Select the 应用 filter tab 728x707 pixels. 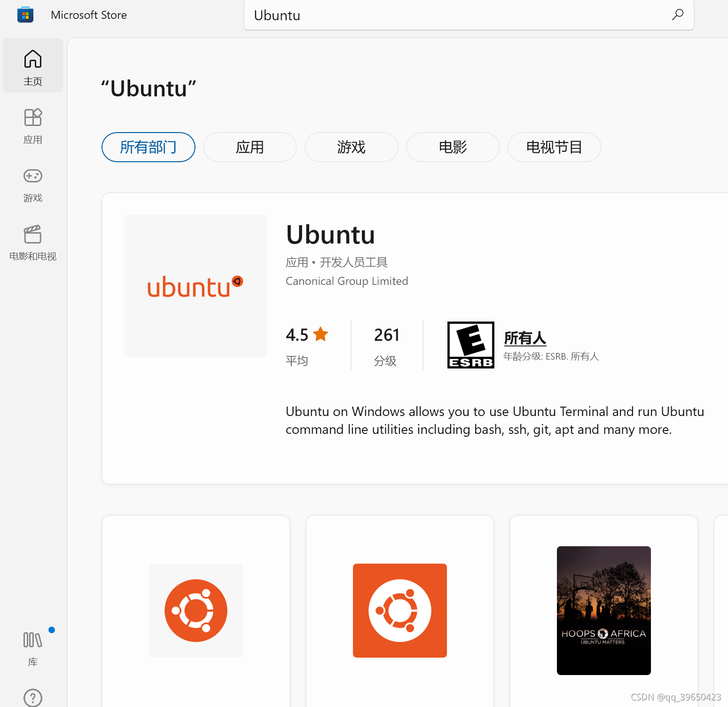[x=250, y=147]
